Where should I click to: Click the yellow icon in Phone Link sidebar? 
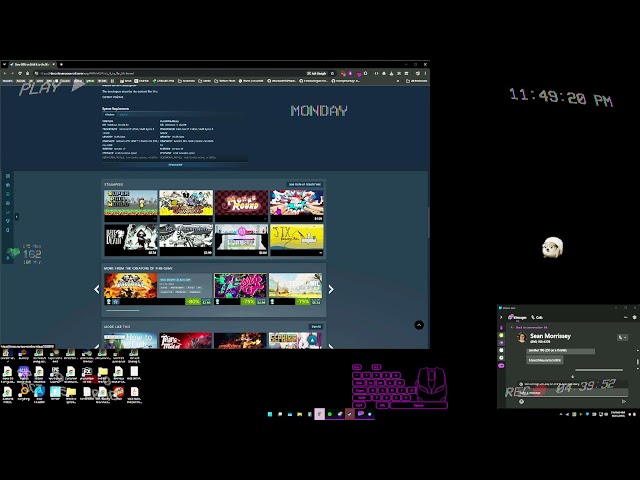(x=502, y=335)
